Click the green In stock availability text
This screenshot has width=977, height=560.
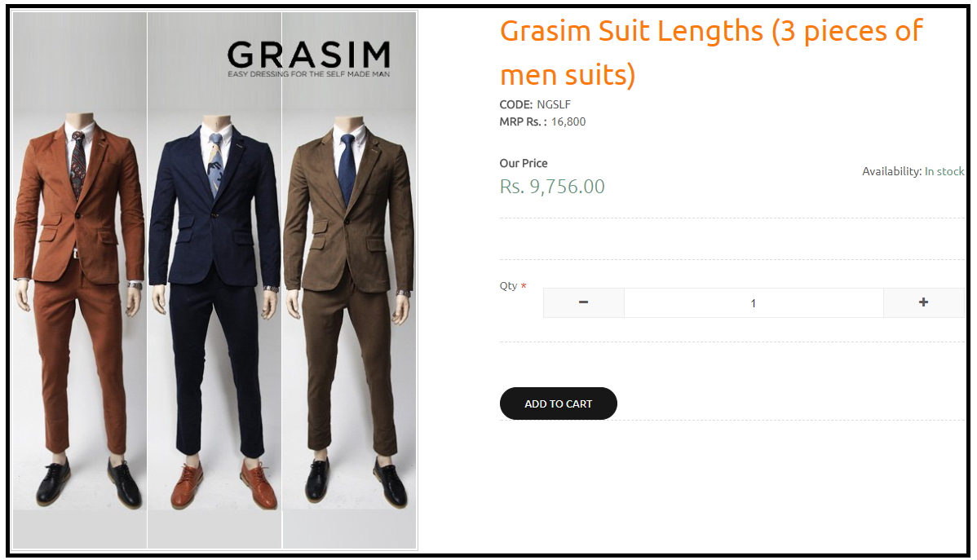pos(944,172)
